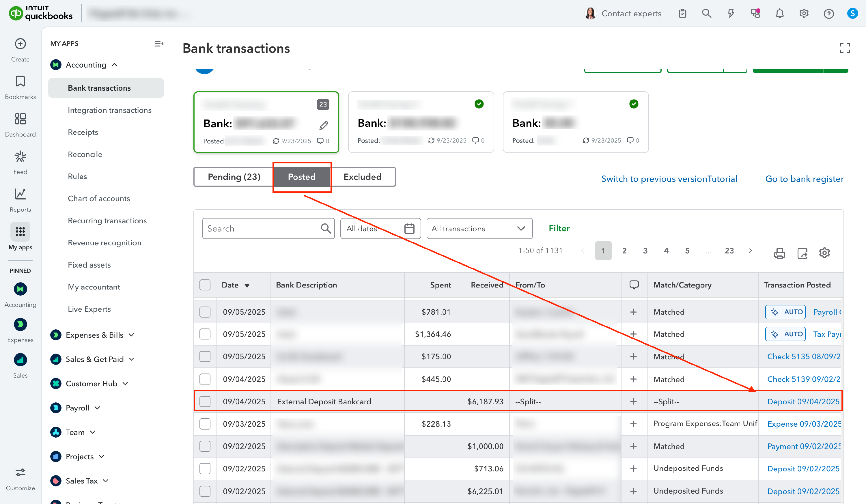The image size is (866, 504).
Task: Open the All dates picker
Action: [x=380, y=228]
